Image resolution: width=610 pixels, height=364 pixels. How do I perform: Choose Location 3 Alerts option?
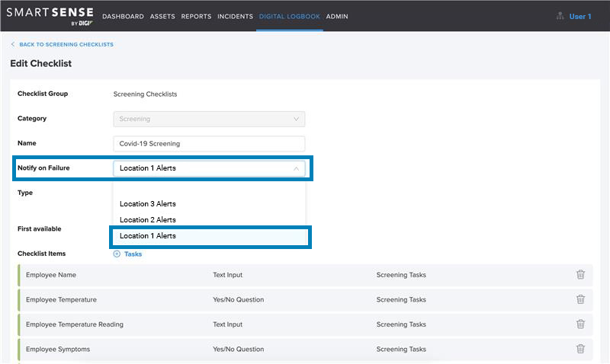[x=148, y=203]
